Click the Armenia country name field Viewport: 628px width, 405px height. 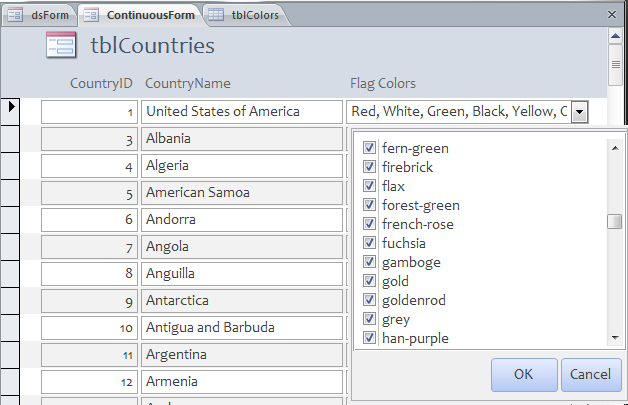coord(242,382)
